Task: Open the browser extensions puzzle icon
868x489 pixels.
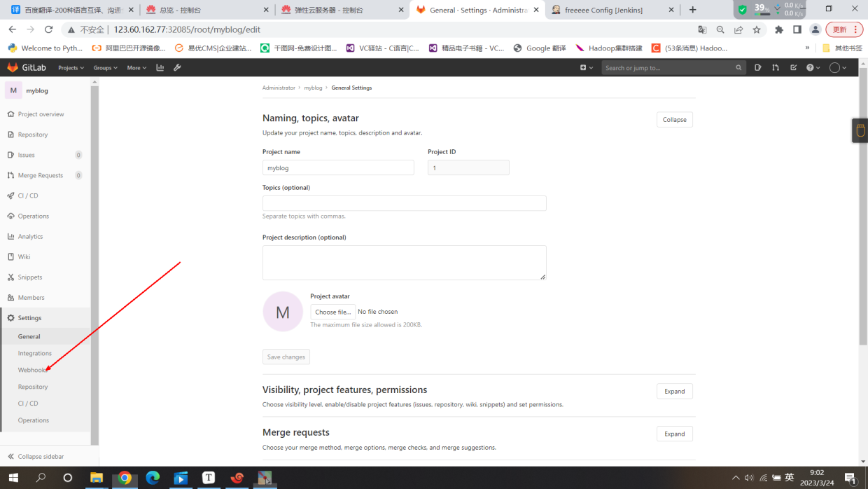Action: (x=779, y=29)
